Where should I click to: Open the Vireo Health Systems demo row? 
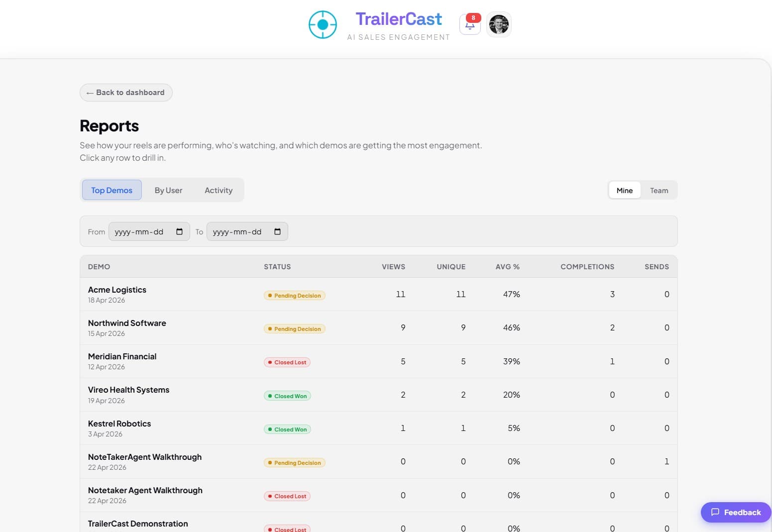click(x=379, y=395)
